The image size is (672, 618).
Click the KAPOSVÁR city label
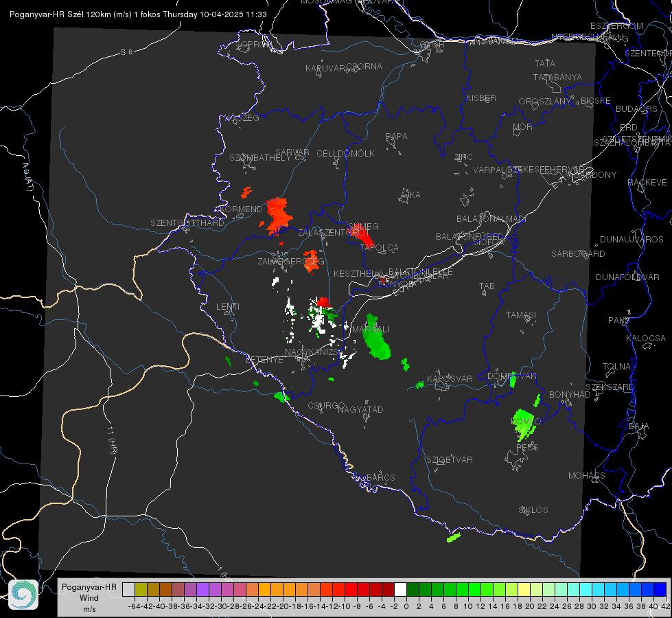pos(450,378)
